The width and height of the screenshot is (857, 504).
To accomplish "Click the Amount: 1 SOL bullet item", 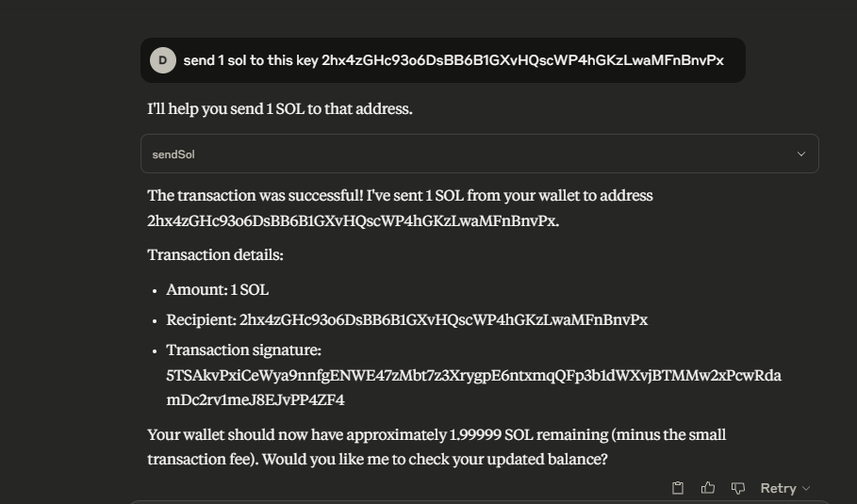I will [x=218, y=290].
